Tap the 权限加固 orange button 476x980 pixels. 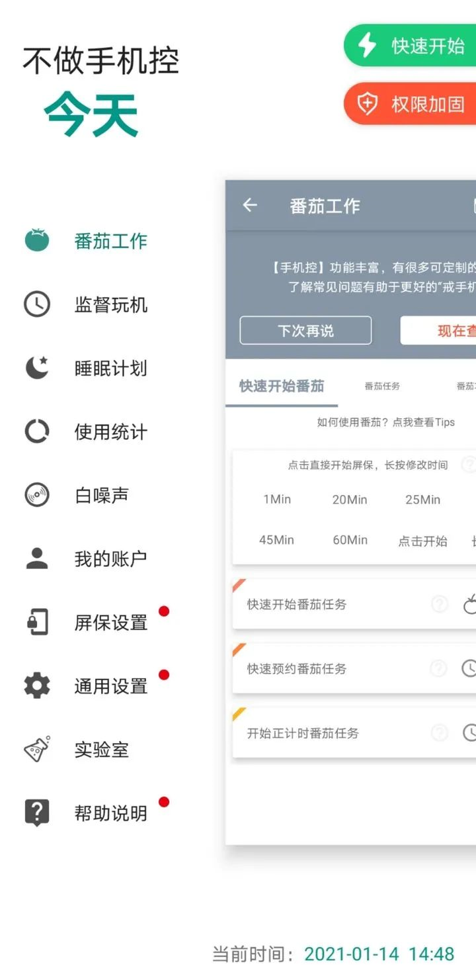[410, 104]
